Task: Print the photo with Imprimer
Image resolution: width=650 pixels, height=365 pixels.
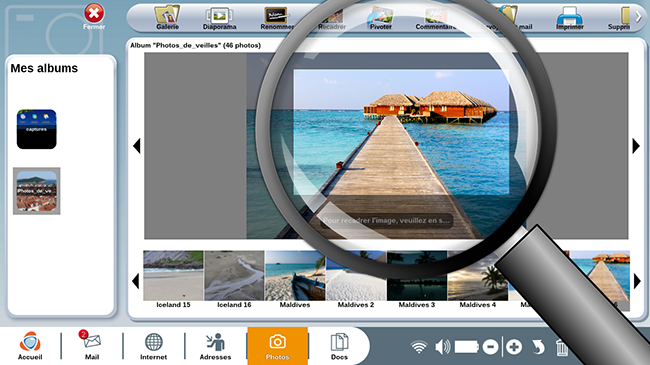Action: (570, 18)
